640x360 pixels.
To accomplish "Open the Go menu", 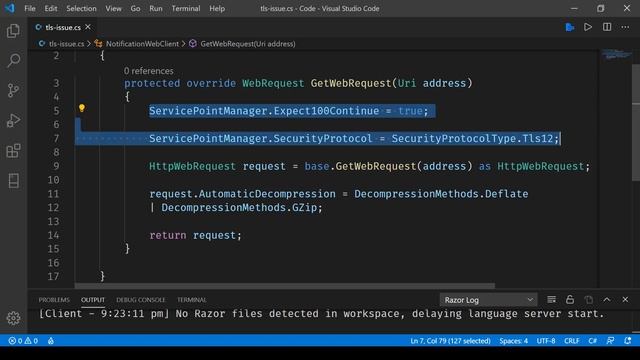I will point(136,8).
